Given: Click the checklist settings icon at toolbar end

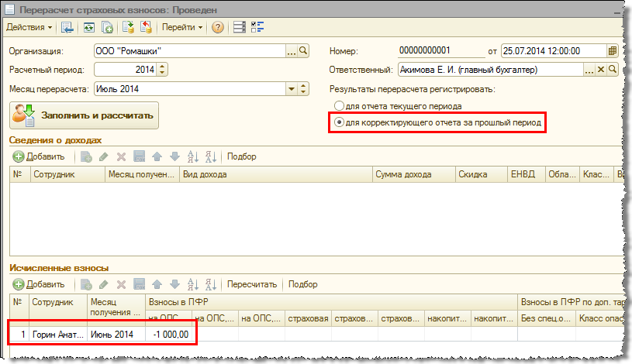Looking at the screenshot, I should click(x=257, y=27).
